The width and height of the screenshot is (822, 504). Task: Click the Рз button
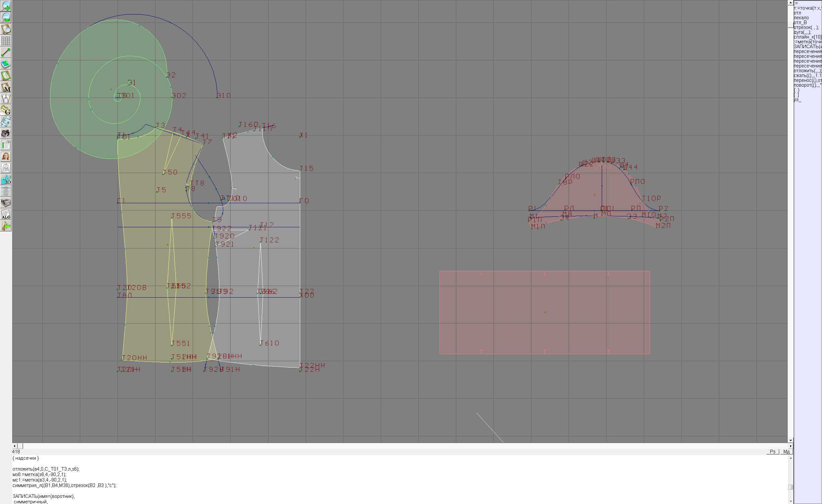(x=772, y=452)
